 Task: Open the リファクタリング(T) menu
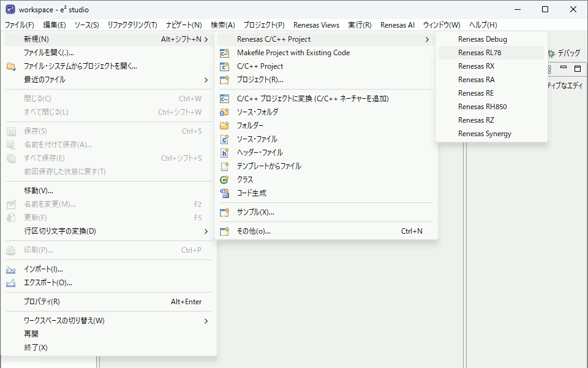coord(132,25)
